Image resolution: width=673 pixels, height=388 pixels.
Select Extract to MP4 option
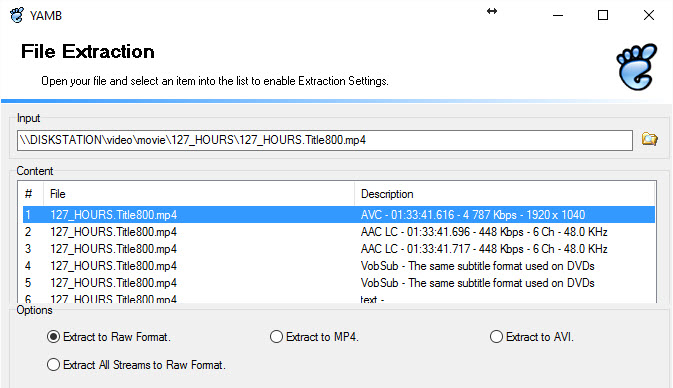coord(314,337)
